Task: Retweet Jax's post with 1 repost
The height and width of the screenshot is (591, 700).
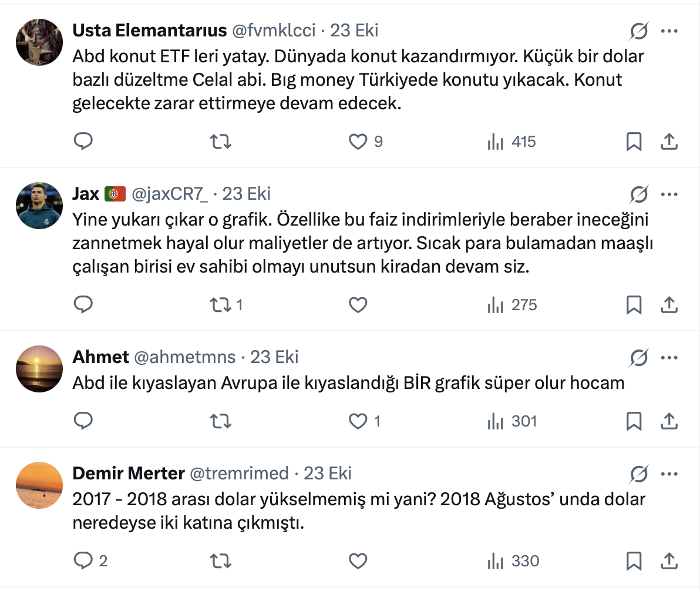Action: tap(221, 305)
